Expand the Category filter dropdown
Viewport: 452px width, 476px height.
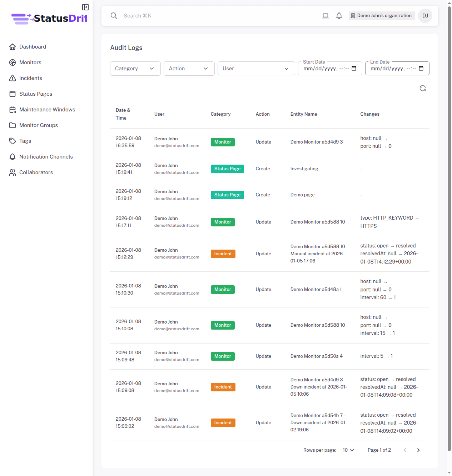pos(135,68)
